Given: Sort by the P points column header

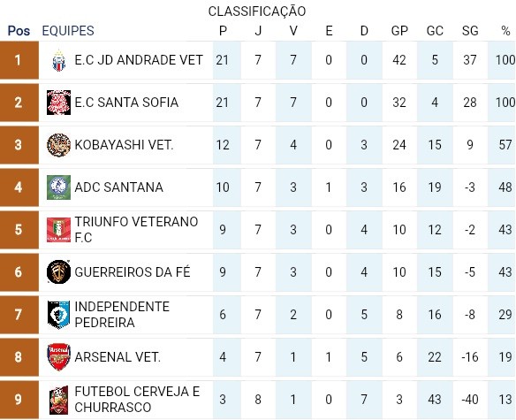Looking at the screenshot, I should [223, 31].
